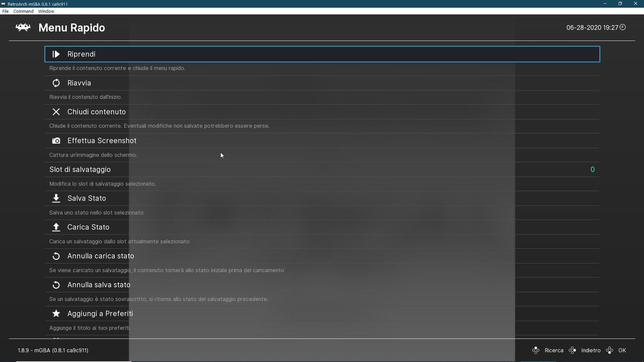Screen dimensions: 644x362
Task: Click the Indietro label in footer
Action: [591, 350]
